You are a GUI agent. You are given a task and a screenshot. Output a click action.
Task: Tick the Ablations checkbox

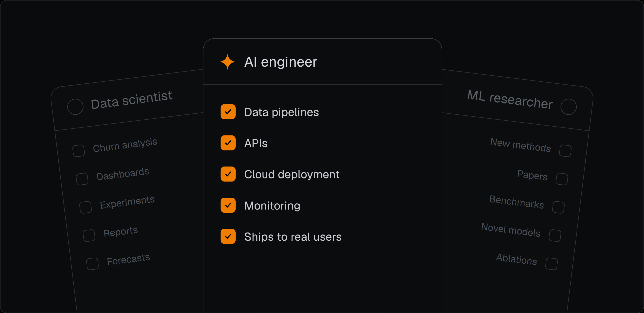(551, 264)
